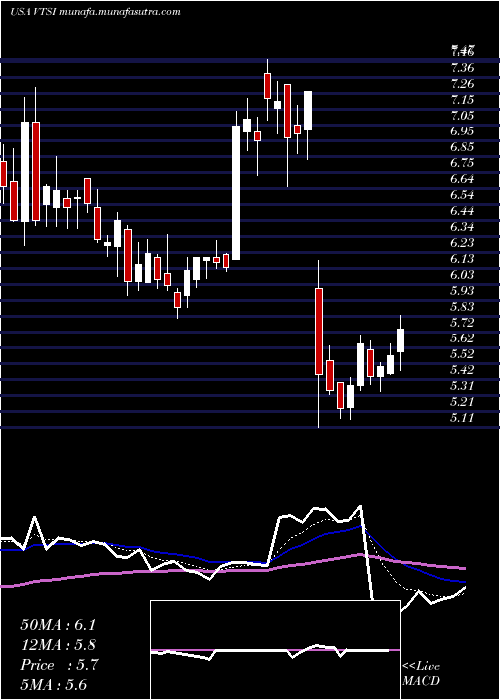This screenshot has height=700, width=500.
Task: Click the 5.72 price axis label
Action: 462,322
